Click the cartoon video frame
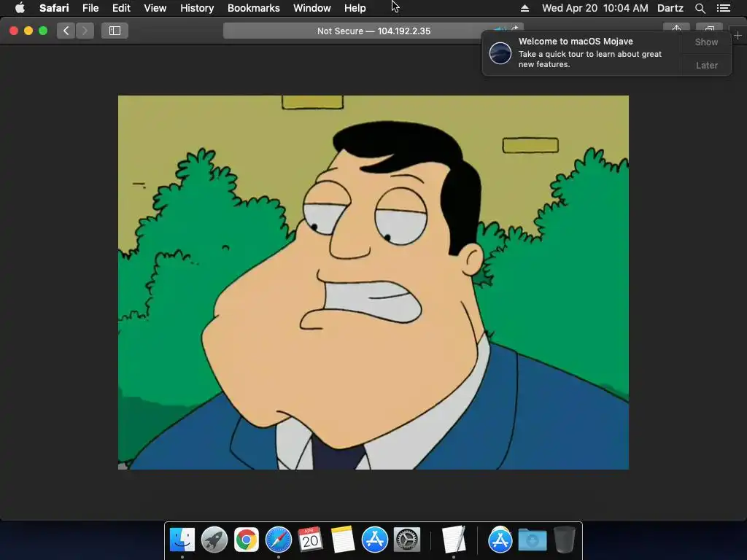747x560 pixels. click(373, 282)
